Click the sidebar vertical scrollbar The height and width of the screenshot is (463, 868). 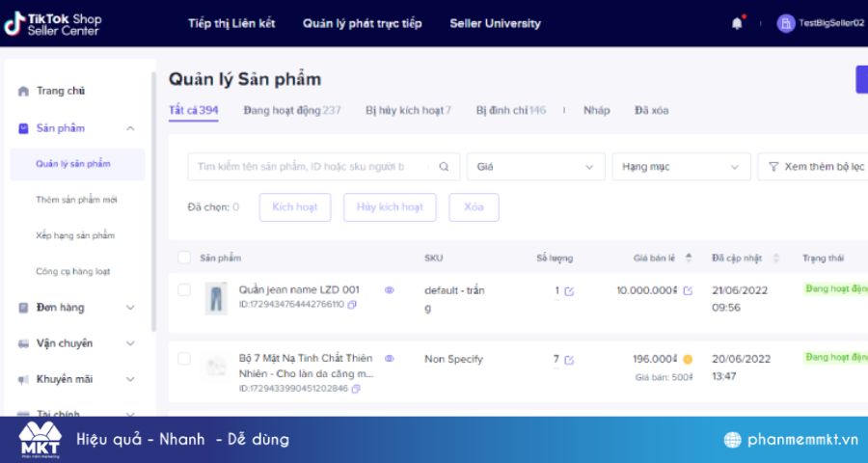tap(153, 203)
